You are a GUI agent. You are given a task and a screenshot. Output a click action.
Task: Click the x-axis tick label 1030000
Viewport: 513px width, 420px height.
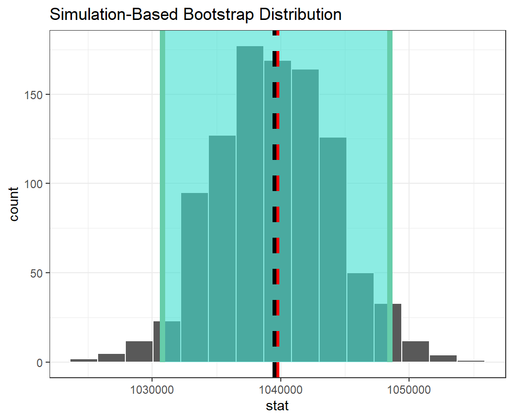pyautogui.click(x=152, y=389)
